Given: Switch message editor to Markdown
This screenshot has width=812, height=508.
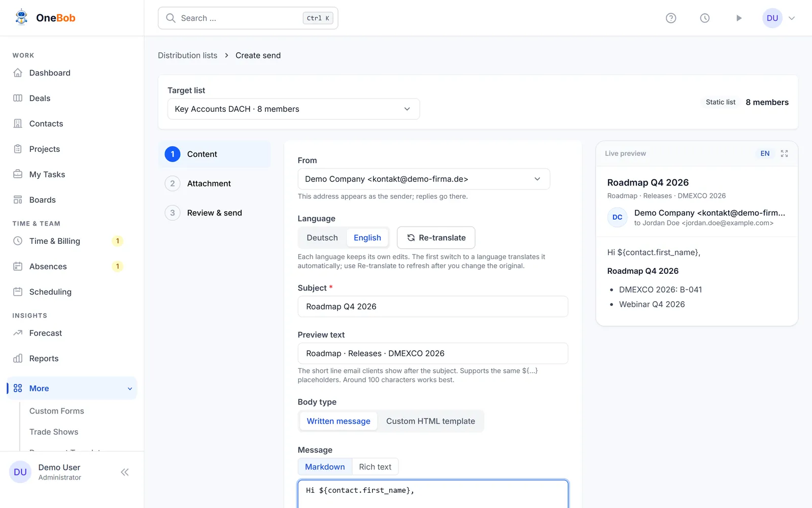Looking at the screenshot, I should tap(325, 467).
